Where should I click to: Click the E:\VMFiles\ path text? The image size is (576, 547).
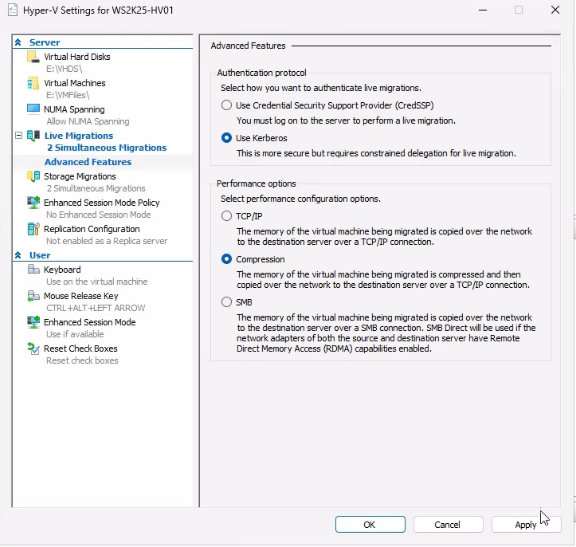(68, 95)
